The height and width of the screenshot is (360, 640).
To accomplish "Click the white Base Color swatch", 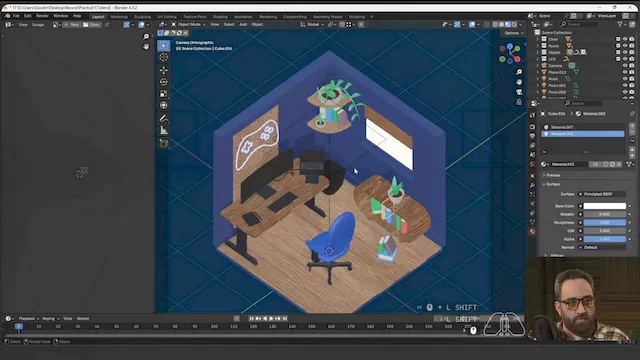I will pyautogui.click(x=604, y=206).
